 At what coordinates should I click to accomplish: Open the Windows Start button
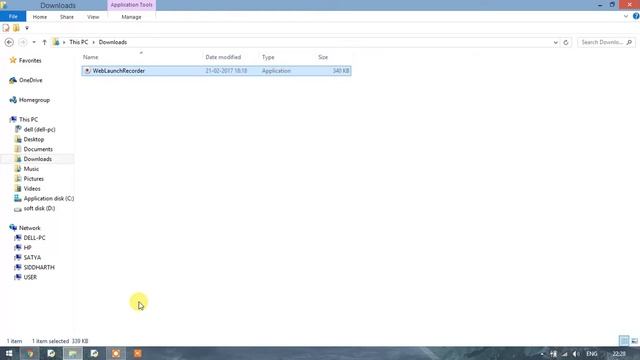pos(9,353)
